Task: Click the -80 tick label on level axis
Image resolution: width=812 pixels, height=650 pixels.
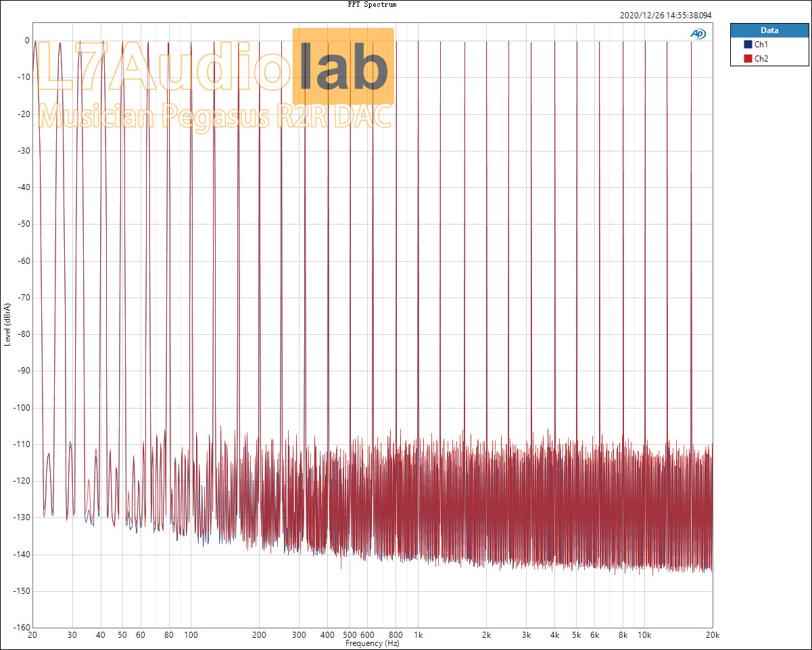Action: tap(22, 334)
